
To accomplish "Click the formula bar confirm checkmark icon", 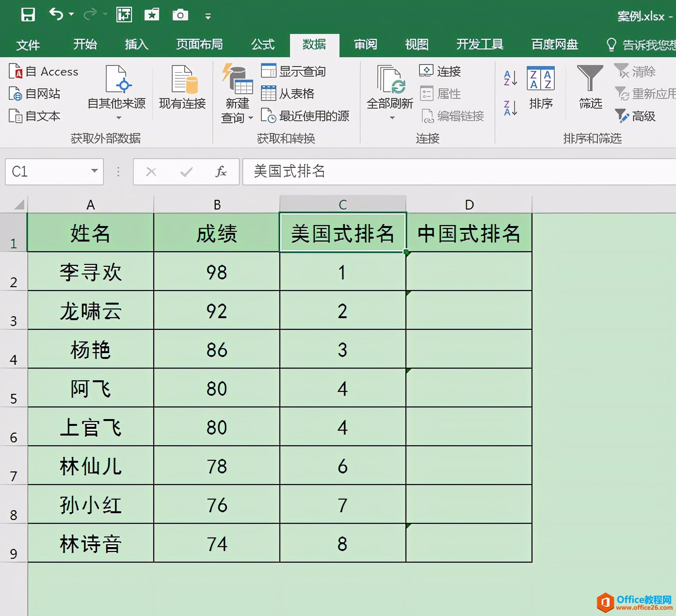I will pos(186,172).
